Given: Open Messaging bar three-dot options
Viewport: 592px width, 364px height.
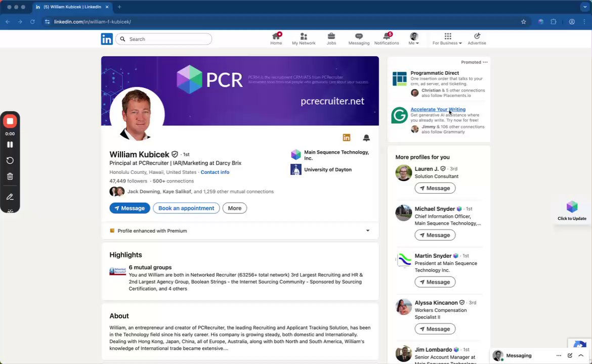Looking at the screenshot, I should point(559,355).
